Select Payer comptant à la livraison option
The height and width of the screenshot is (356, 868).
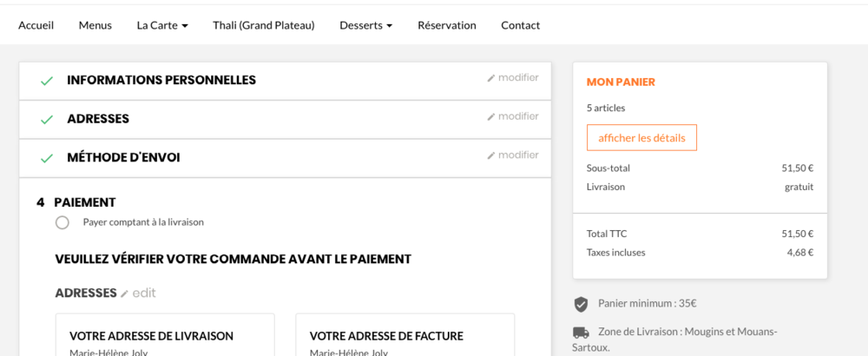(x=62, y=222)
